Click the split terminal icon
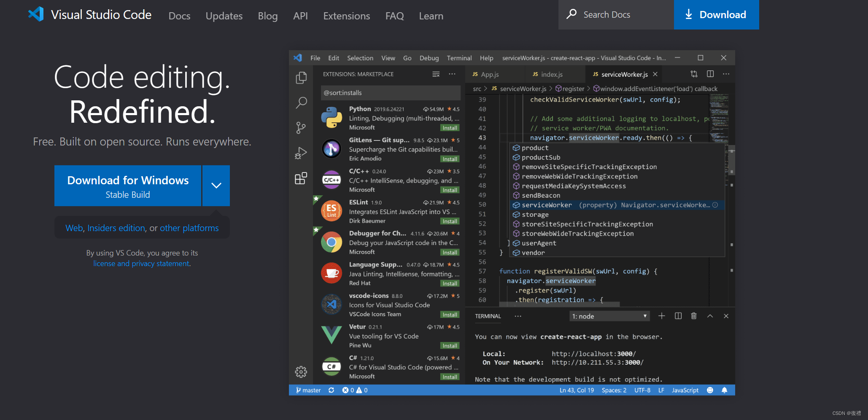The height and width of the screenshot is (420, 868). click(678, 316)
